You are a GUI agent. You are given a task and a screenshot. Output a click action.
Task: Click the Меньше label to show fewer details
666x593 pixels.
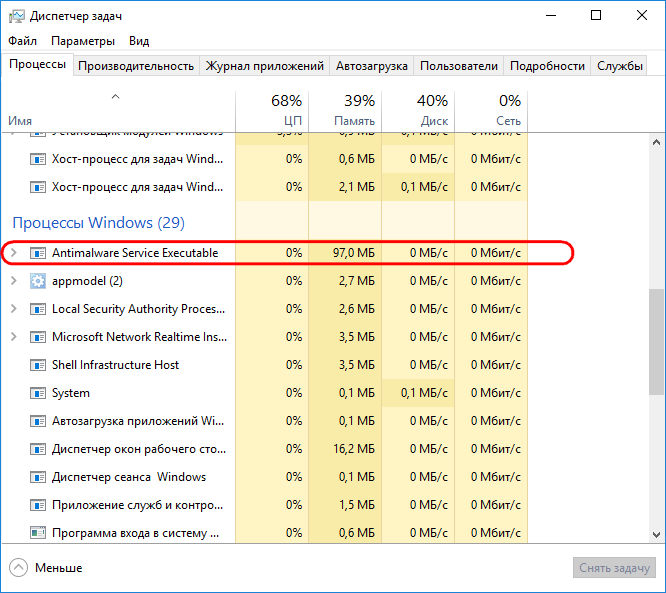[59, 568]
